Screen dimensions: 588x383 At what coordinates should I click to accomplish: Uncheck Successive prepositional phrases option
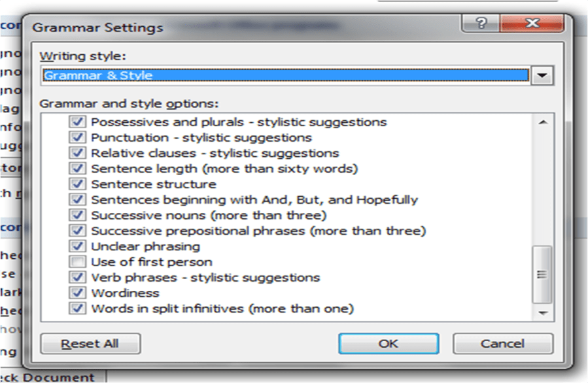[x=78, y=231]
